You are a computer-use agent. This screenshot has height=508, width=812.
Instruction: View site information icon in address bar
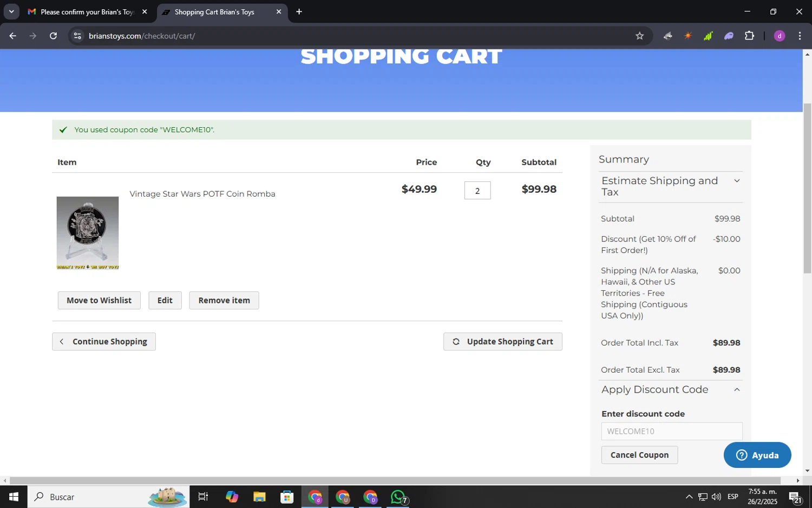pyautogui.click(x=77, y=36)
